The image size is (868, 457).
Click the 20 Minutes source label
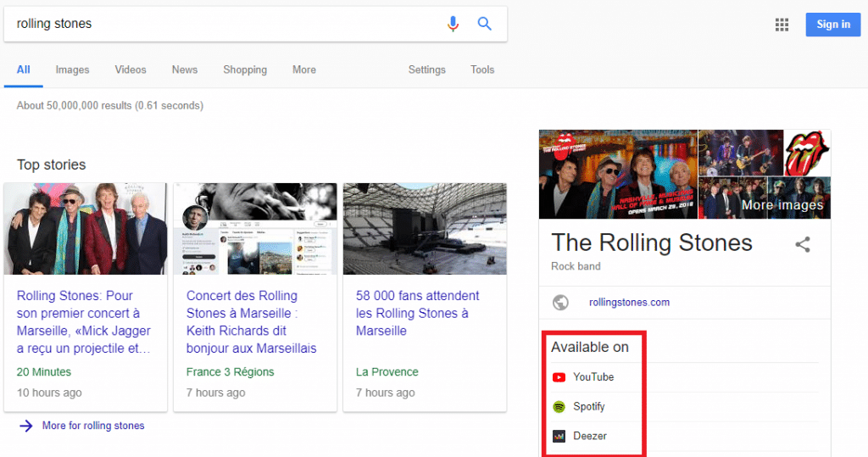click(x=44, y=371)
